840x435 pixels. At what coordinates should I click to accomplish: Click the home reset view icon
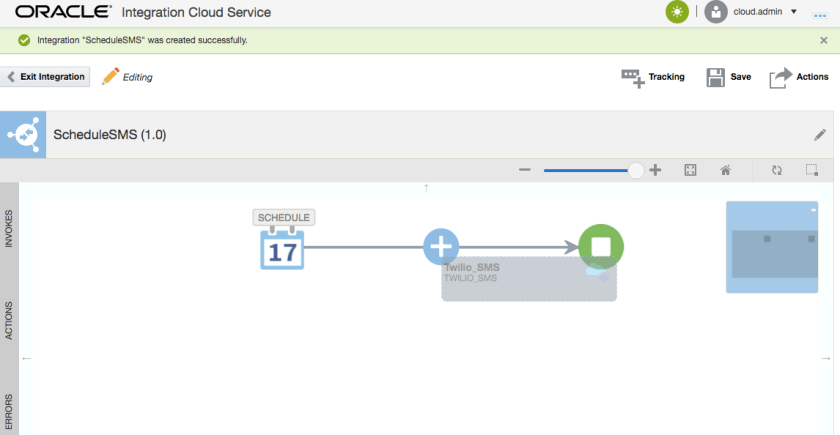pyautogui.click(x=726, y=171)
